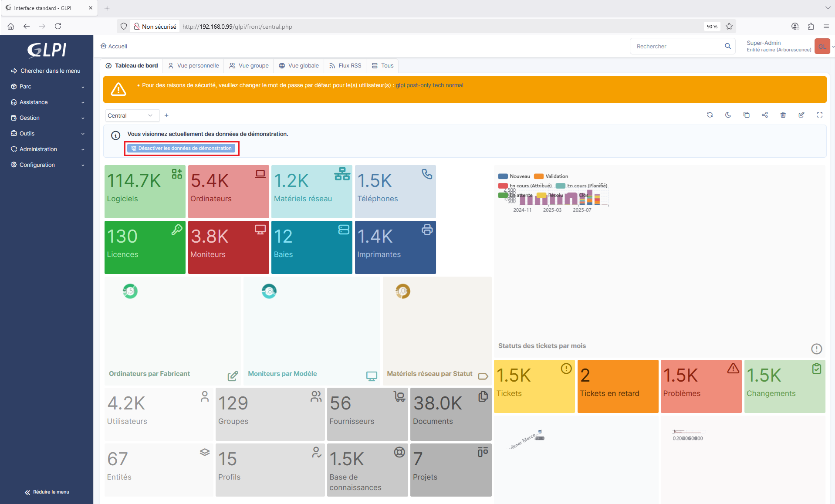Open the Central dashboard dropdown
Image resolution: width=835 pixels, height=504 pixels.
131,115
